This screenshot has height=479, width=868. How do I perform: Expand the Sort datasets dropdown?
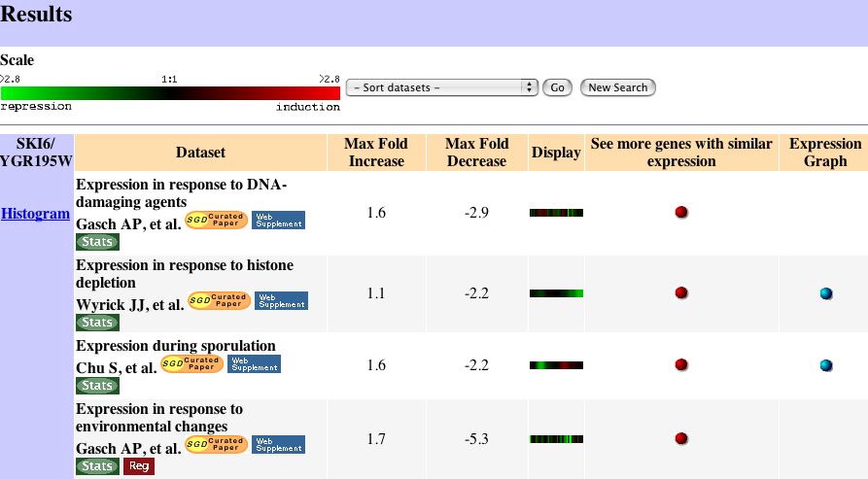(x=441, y=87)
